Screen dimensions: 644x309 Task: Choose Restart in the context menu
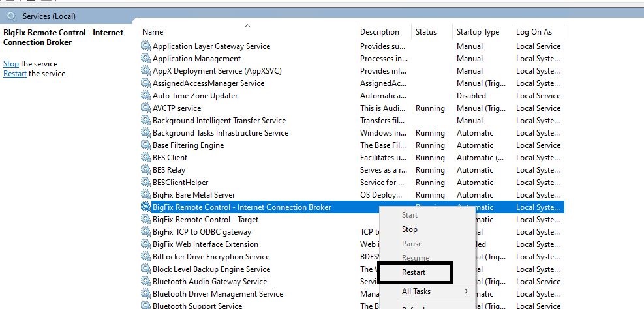click(414, 272)
